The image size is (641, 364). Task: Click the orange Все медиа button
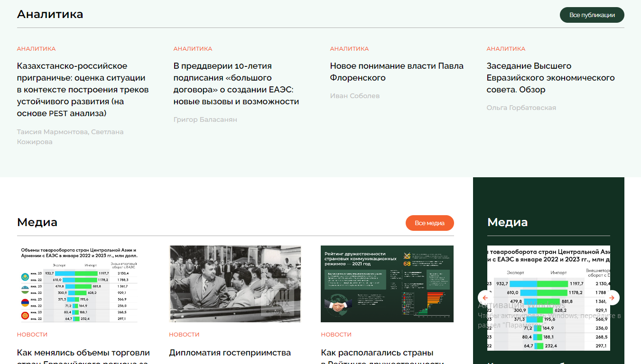tap(429, 223)
